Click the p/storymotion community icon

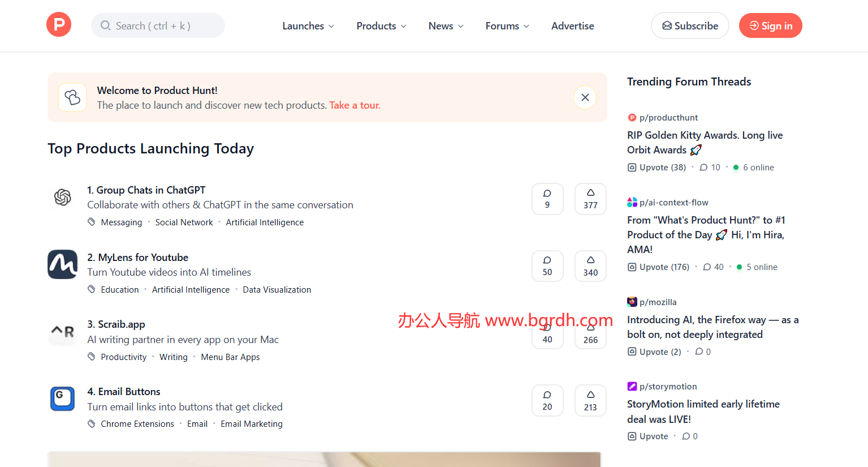tap(632, 386)
